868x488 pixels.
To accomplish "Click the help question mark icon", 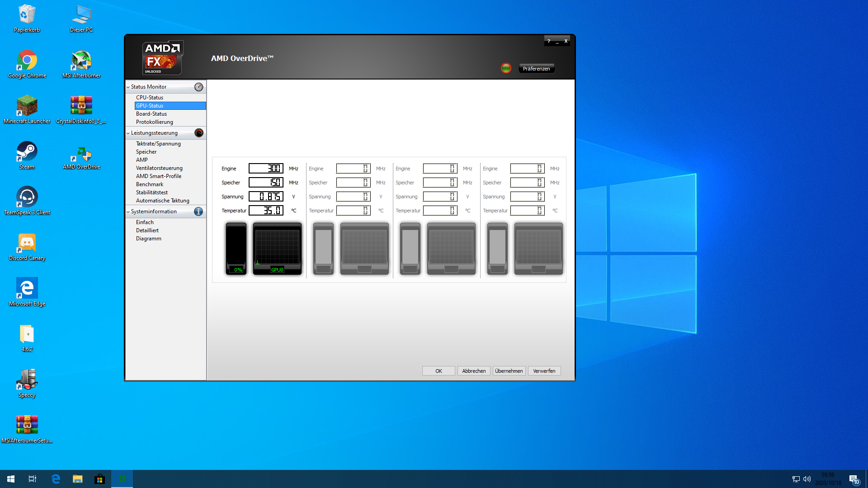I will [549, 41].
